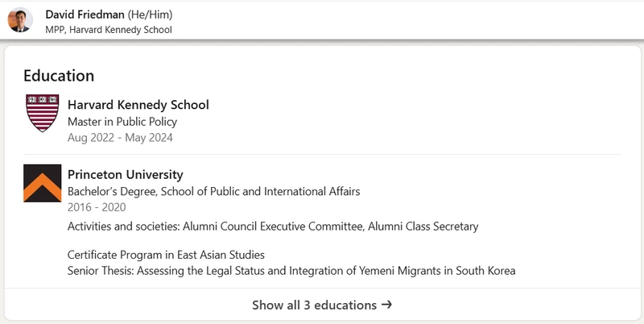Viewport: 644px width, 324px height.
Task: Click David Friedman's profile photo
Action: (x=20, y=20)
